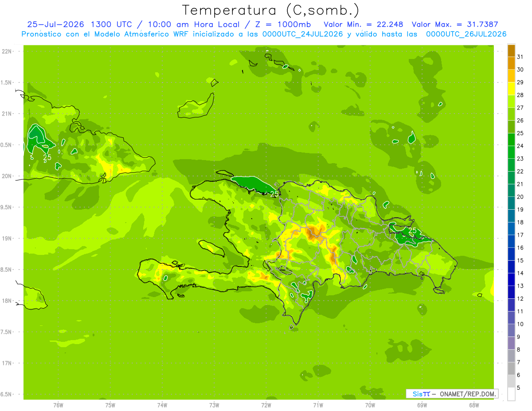
Task: Click the longitude label "72W"
Action: 266,405
